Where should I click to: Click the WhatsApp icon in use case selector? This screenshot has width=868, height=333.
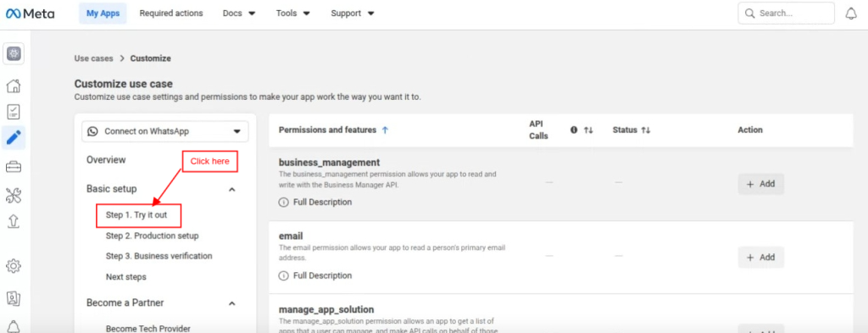coord(93,131)
